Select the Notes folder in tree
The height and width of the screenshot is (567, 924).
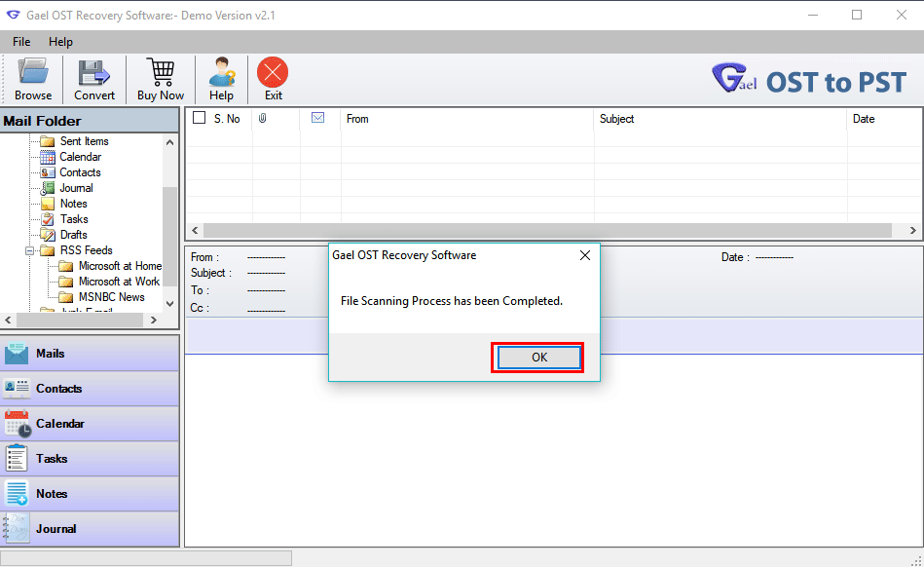74,204
